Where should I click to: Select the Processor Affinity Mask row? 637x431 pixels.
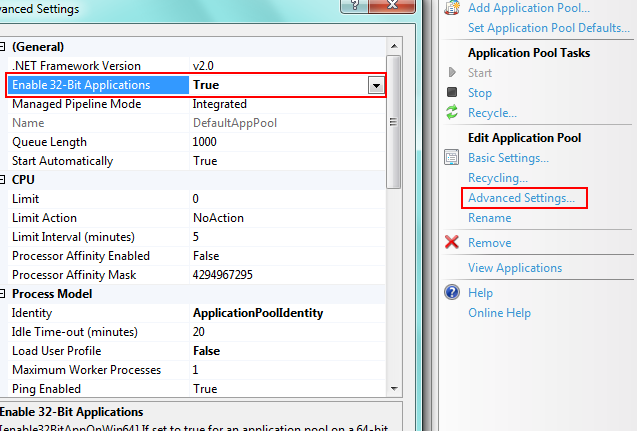point(197,275)
